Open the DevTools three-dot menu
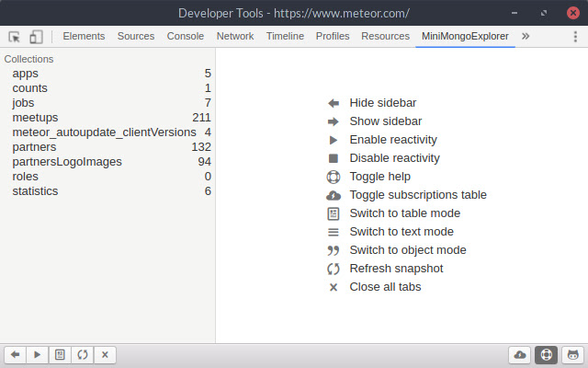 575,37
